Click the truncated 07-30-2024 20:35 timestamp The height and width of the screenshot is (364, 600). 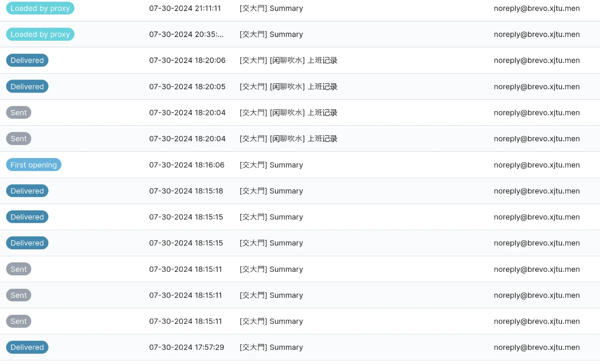[186, 34]
